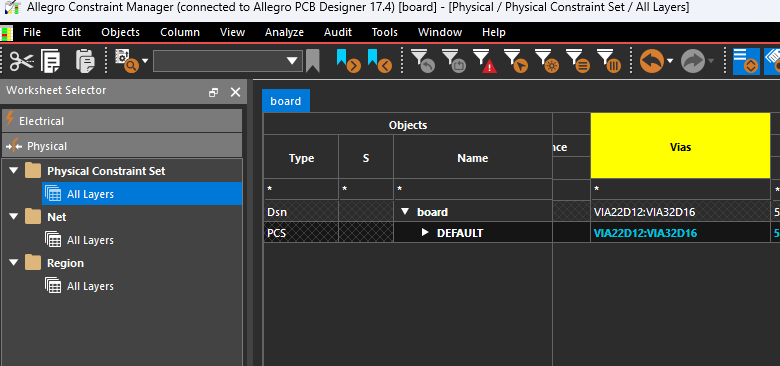Click the Type column header

(x=301, y=158)
